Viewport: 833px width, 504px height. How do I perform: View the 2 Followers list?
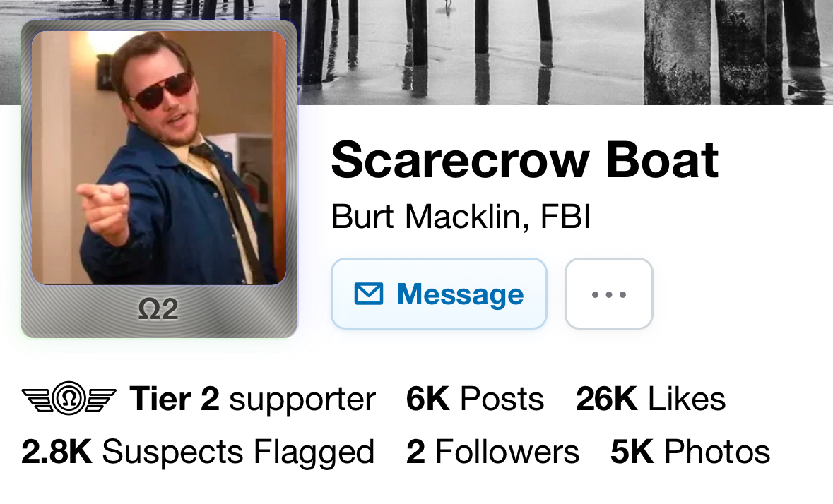[492, 452]
